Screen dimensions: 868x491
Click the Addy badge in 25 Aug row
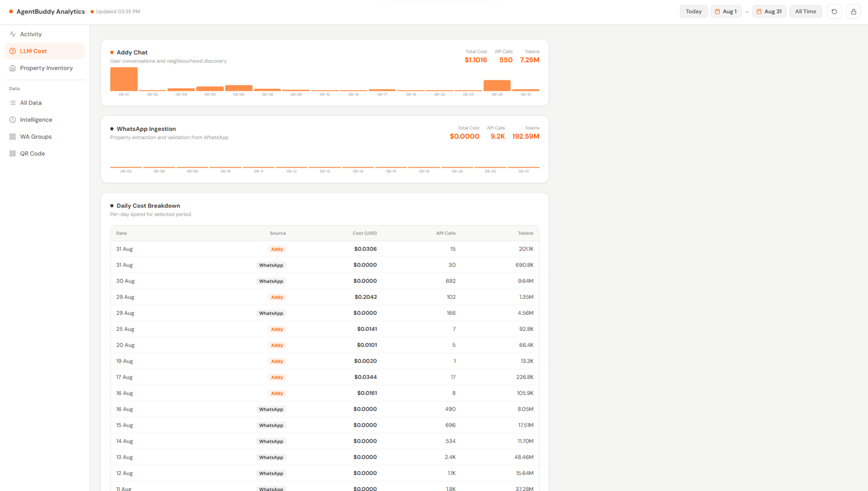[277, 329]
